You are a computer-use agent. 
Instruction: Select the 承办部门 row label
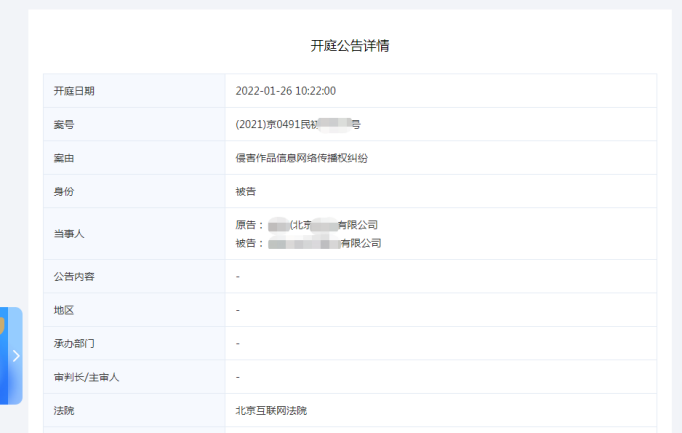[x=74, y=343]
